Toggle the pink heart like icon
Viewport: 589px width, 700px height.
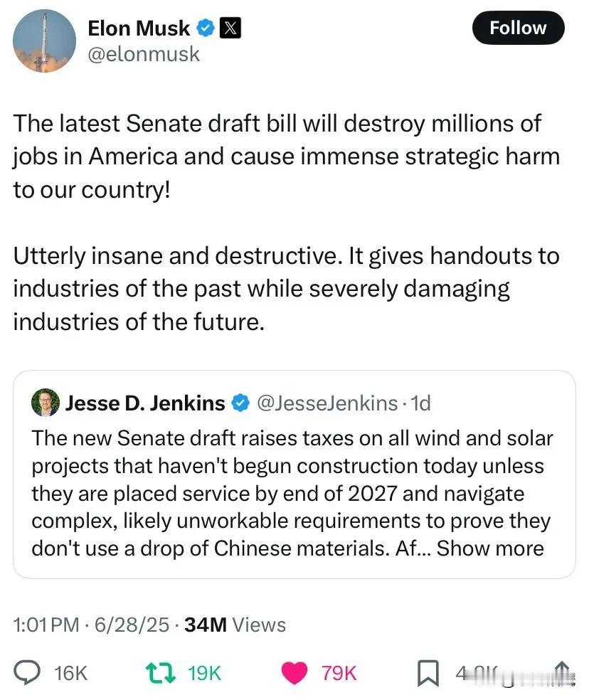pos(294,673)
